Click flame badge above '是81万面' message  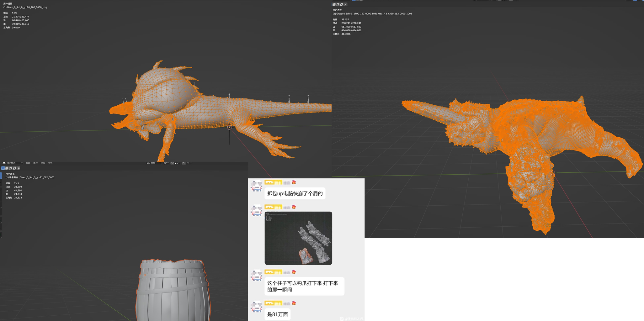coord(294,303)
